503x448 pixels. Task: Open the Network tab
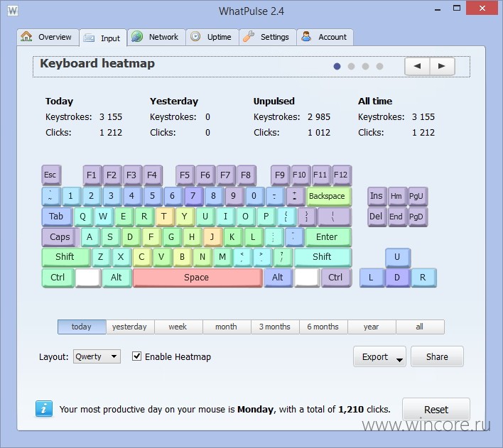156,37
